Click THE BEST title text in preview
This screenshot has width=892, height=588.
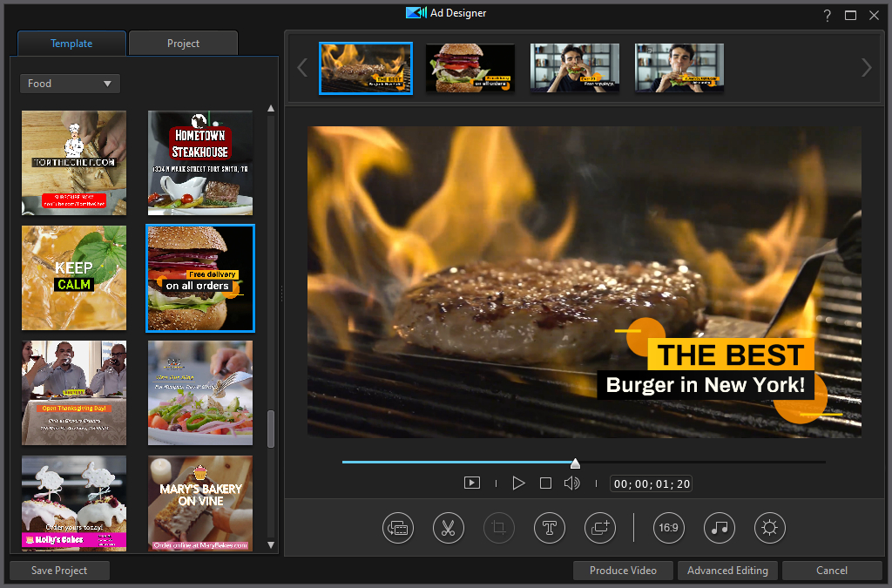click(x=731, y=355)
